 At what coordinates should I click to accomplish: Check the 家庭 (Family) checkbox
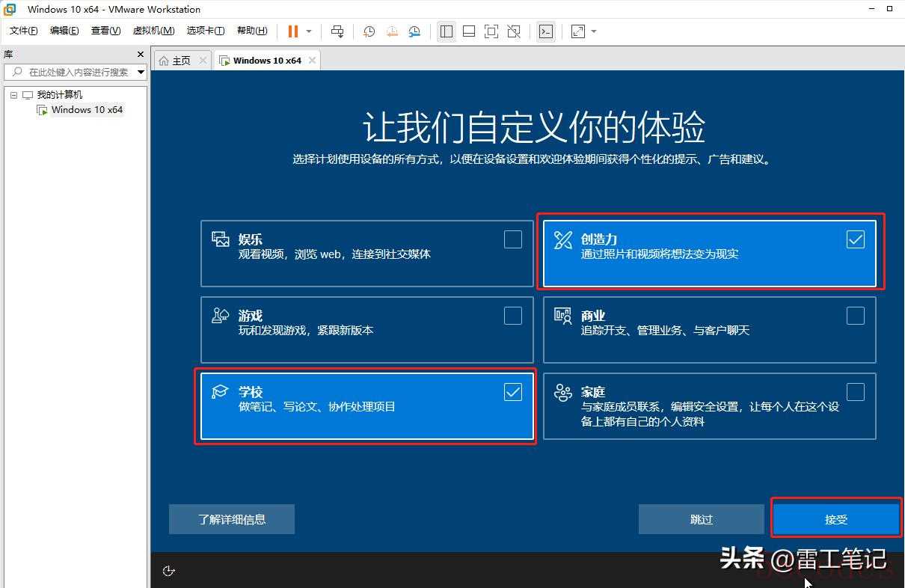point(855,392)
